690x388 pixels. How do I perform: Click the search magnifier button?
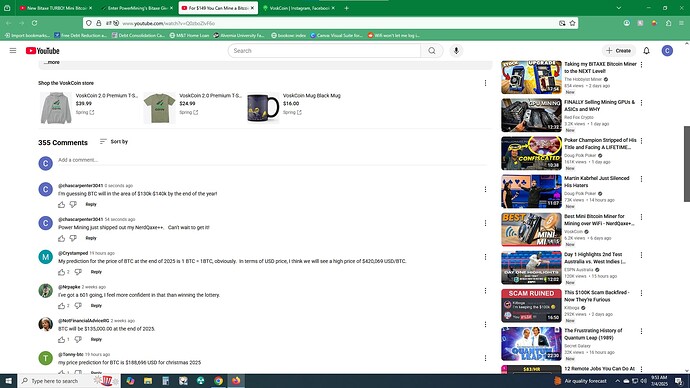click(x=432, y=51)
